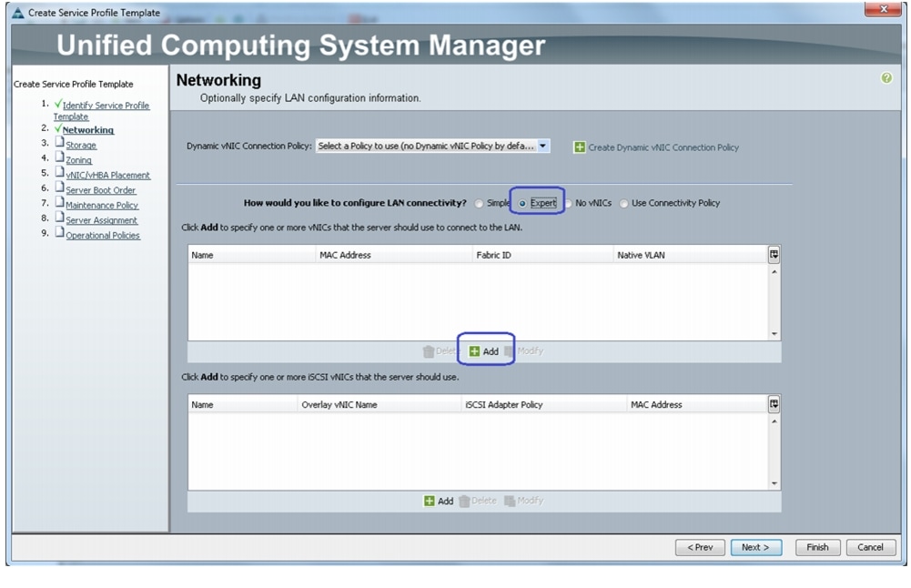Go to the Maintenance Policy step
The image size is (911, 588).
102,206
